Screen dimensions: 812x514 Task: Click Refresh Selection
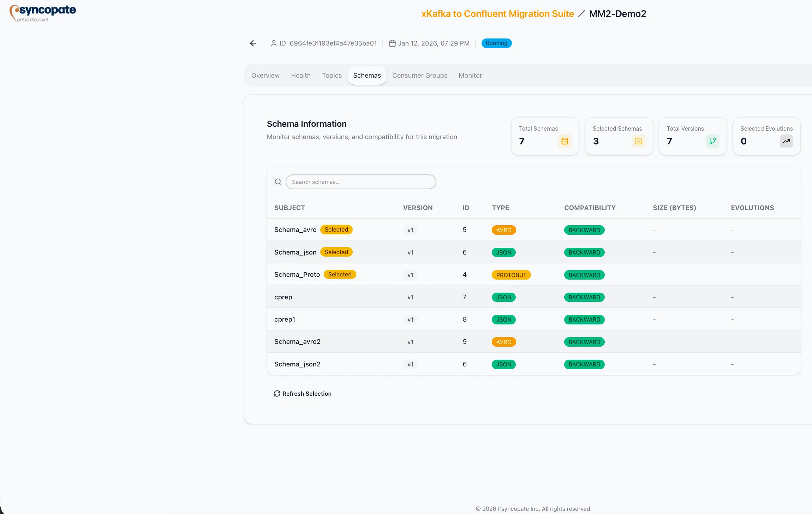click(x=303, y=394)
